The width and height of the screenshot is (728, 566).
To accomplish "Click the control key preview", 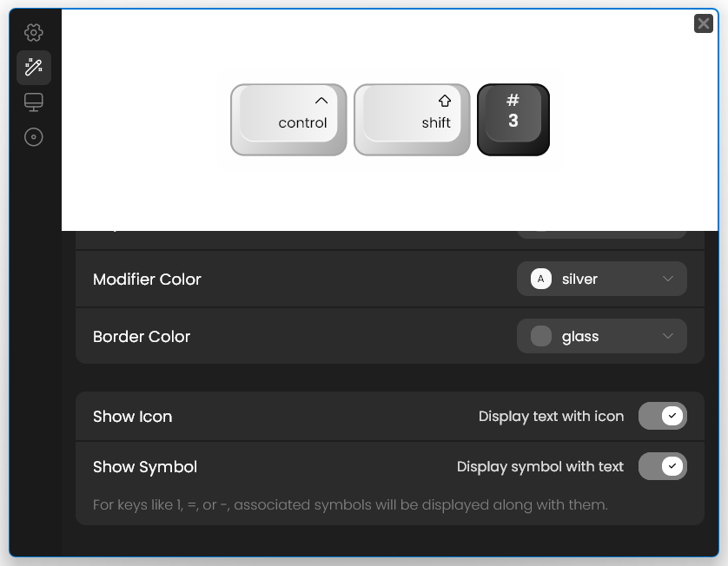I will click(288, 120).
